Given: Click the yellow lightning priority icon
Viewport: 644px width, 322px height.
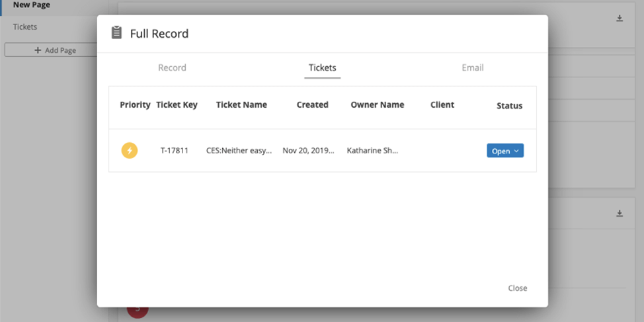Looking at the screenshot, I should click(130, 151).
